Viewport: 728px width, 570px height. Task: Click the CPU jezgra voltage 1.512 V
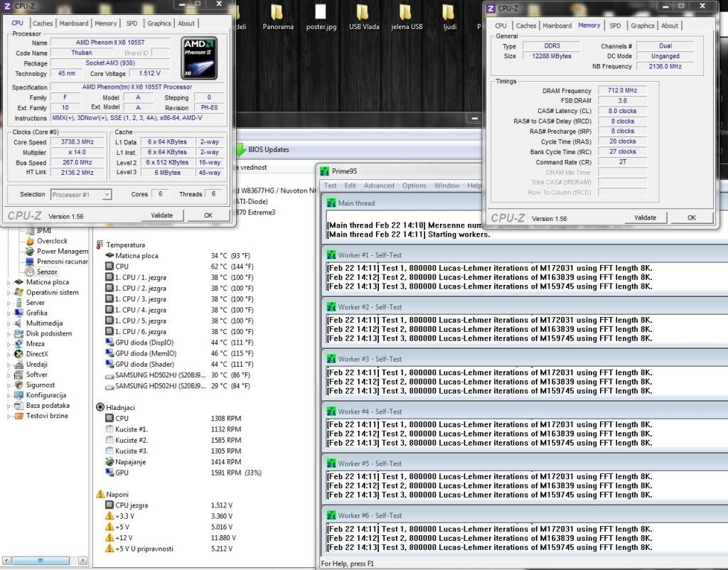pos(222,505)
